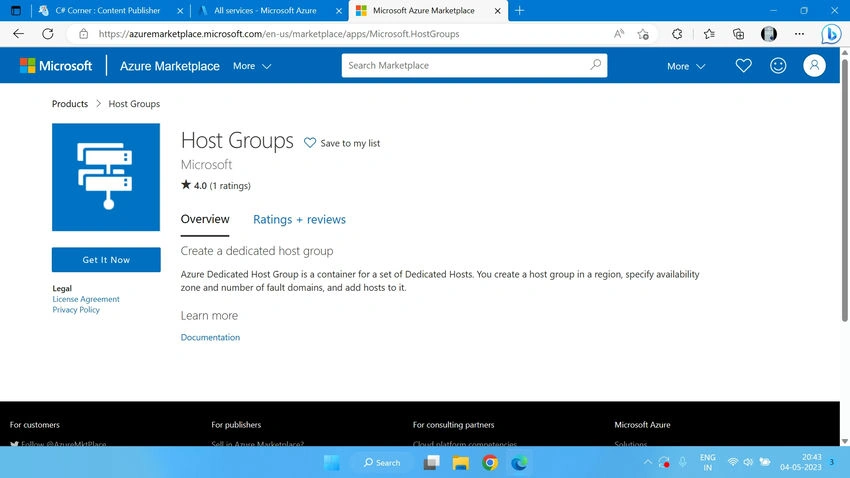Viewport: 850px width, 478px height.
Task: Open browser collections icon
Action: 738,34
